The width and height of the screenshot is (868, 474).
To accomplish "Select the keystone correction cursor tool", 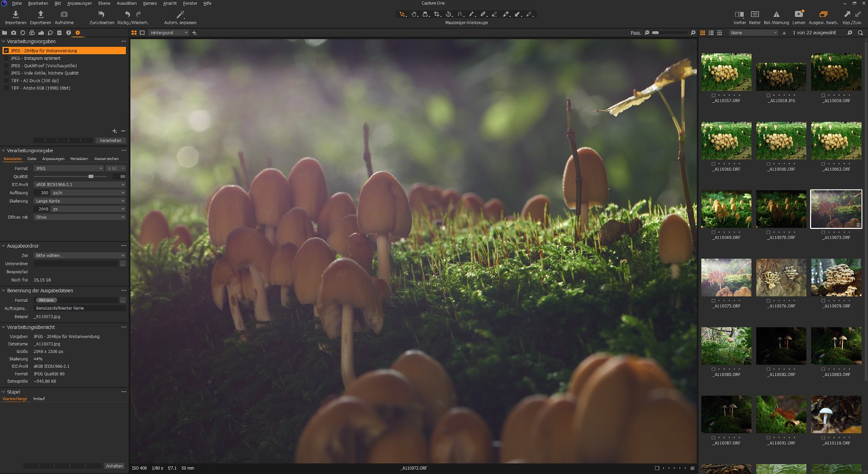I will (x=460, y=14).
